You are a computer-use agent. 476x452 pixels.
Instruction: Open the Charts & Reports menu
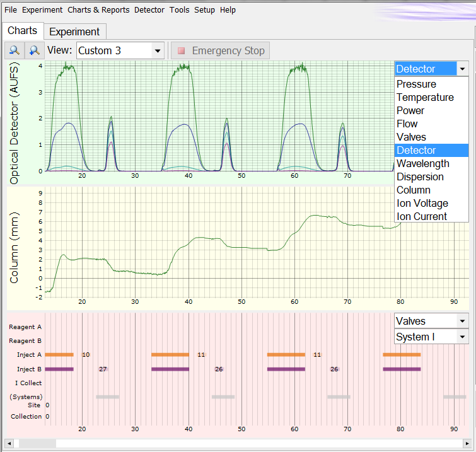[x=98, y=10]
